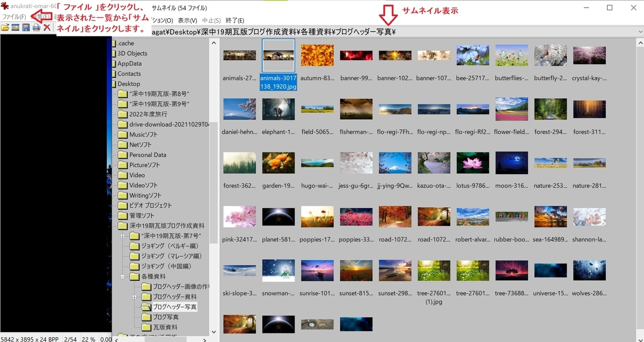The width and height of the screenshot is (644, 342).
Task: Select the garden-19 thumbnail
Action: tap(278, 163)
